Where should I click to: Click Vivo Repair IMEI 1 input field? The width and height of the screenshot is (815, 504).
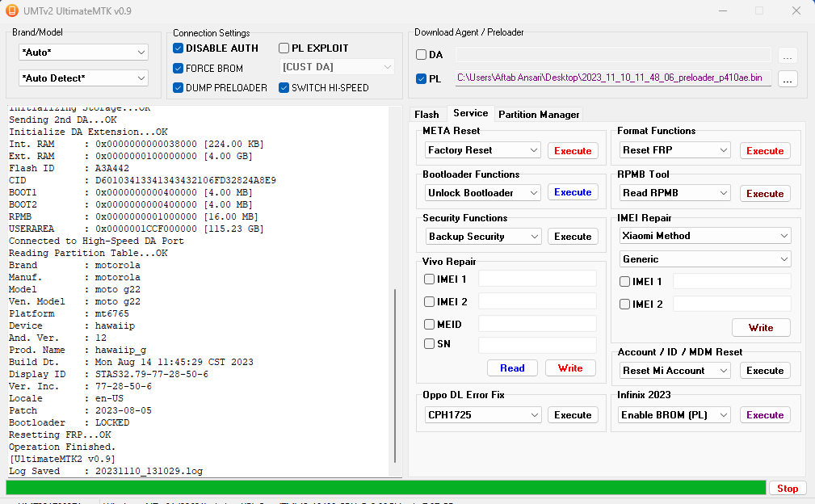point(537,279)
